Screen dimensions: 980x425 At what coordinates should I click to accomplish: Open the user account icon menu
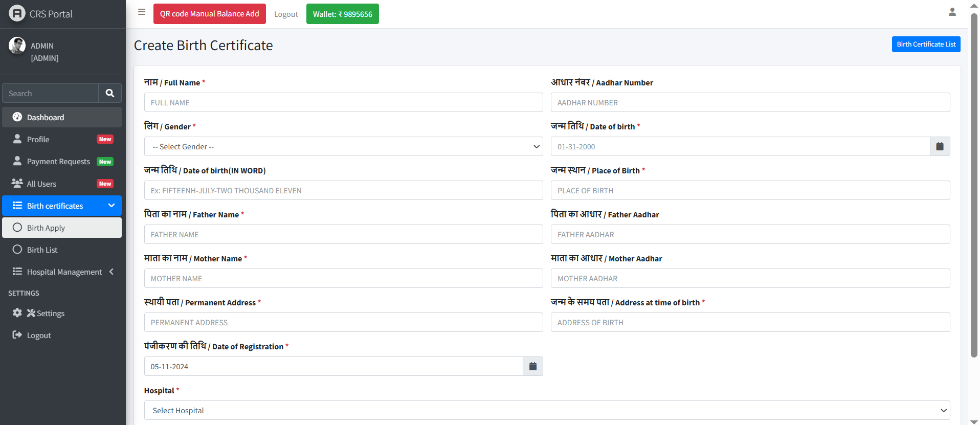(x=952, y=12)
